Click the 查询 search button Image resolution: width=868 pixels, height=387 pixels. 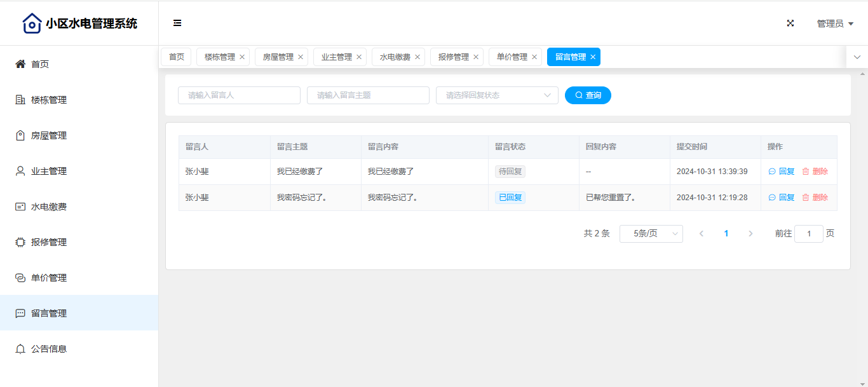pyautogui.click(x=588, y=95)
